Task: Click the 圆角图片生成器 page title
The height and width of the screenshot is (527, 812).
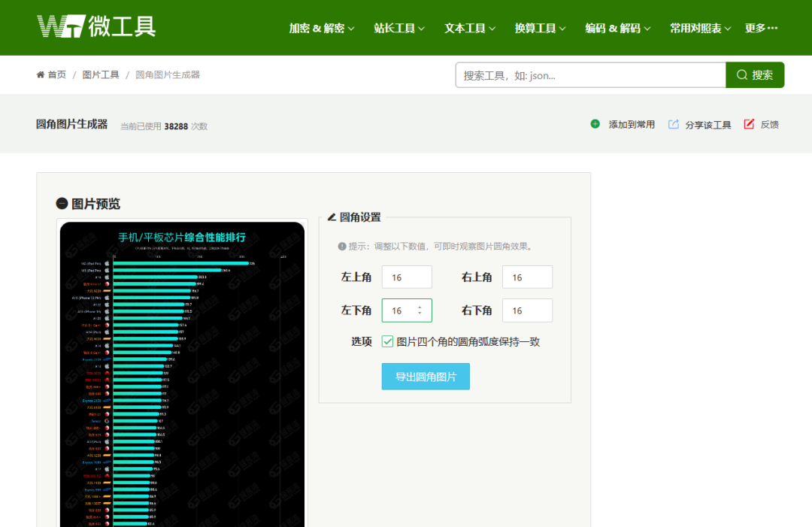Action: click(x=71, y=124)
